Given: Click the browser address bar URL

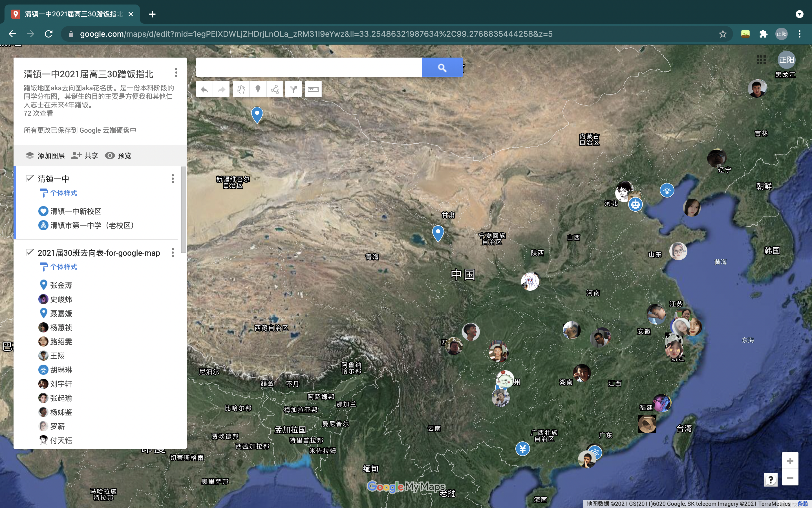Looking at the screenshot, I should tap(316, 34).
